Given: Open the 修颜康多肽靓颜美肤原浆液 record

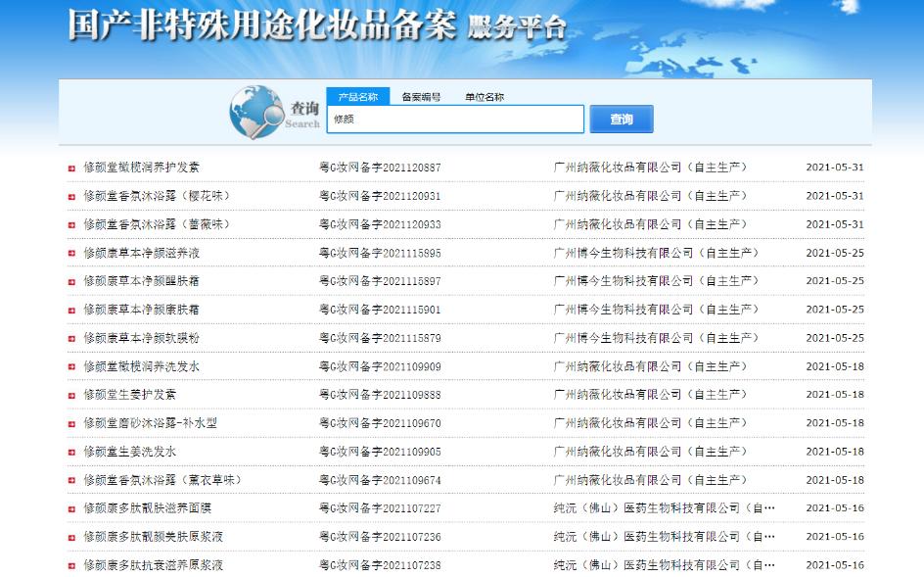Looking at the screenshot, I should coord(153,537).
